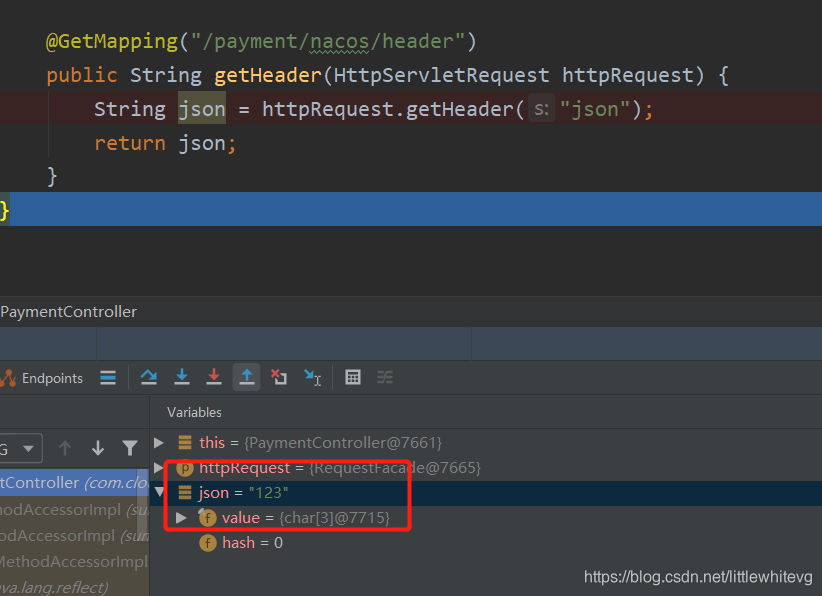
Task: Click the Step Into button
Action: pyautogui.click(x=181, y=377)
